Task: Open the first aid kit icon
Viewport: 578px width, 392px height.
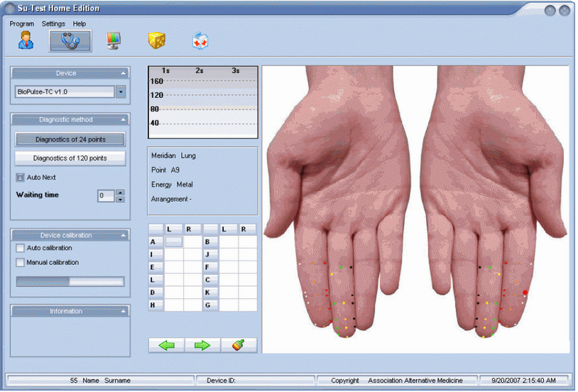Action: [200, 41]
